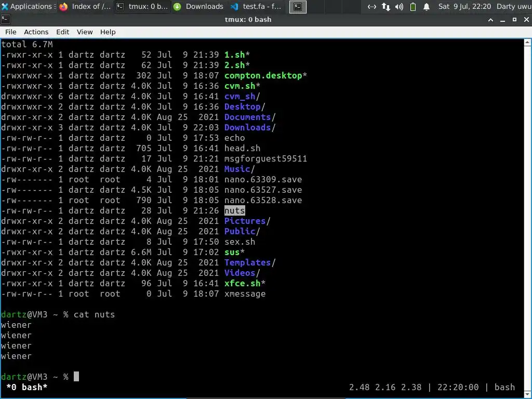This screenshot has width=532, height=399.
Task: Minimize the tmux terminal window
Action: pyautogui.click(x=502, y=20)
